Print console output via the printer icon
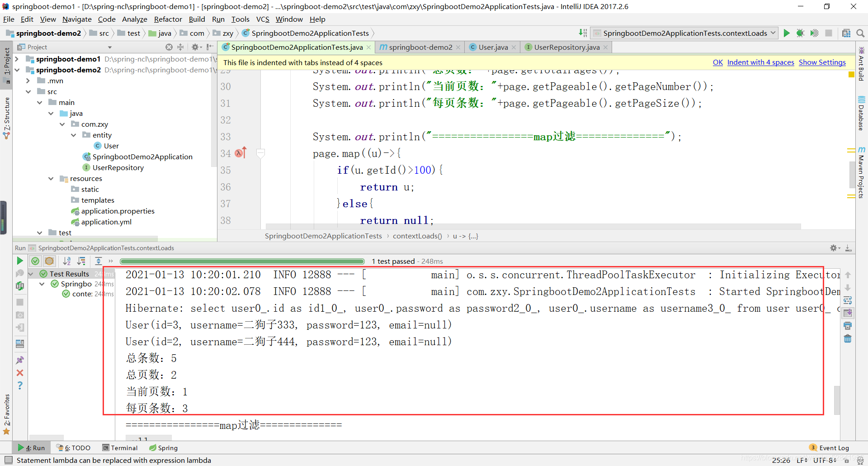 coord(848,325)
